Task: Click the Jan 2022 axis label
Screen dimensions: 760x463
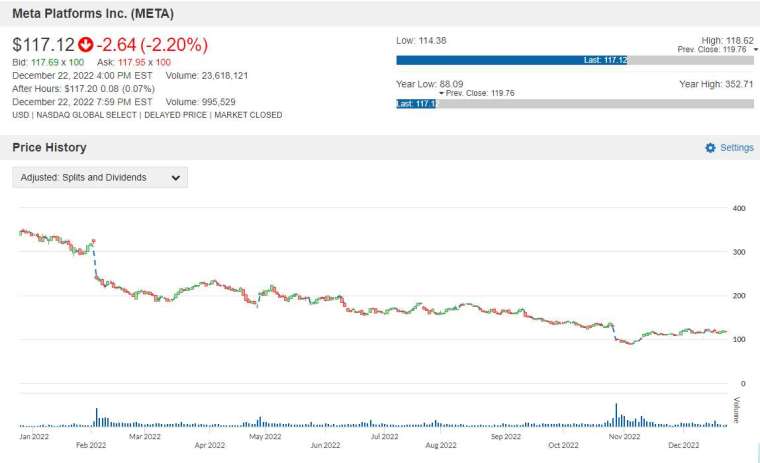Action: pyautogui.click(x=34, y=436)
